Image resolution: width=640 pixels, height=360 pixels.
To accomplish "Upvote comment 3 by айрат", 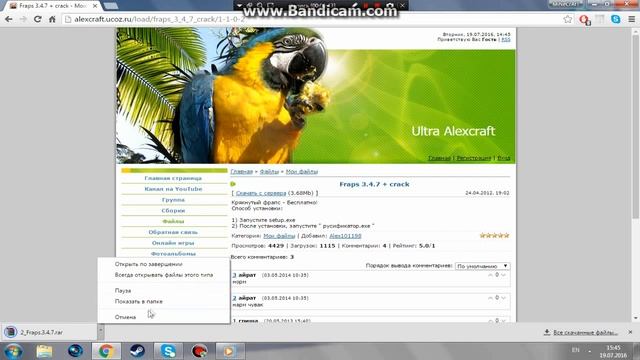I will tap(490, 275).
